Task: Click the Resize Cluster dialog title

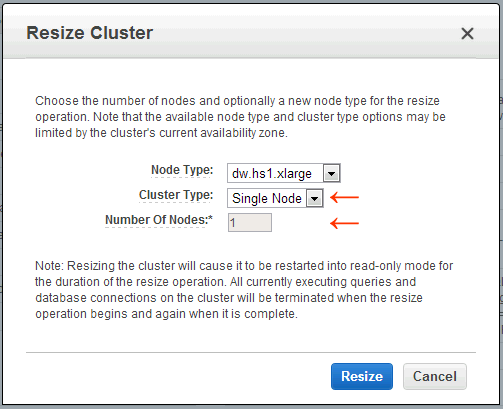Action: pyautogui.click(x=90, y=33)
